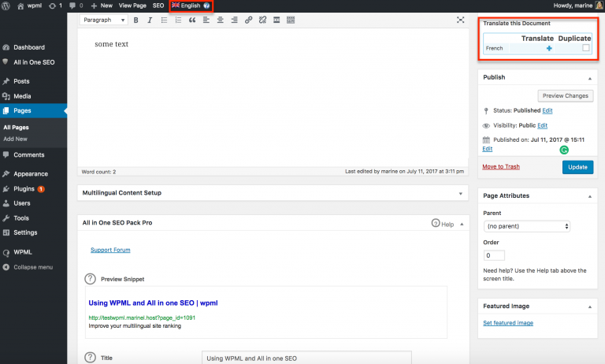Screen dimensions: 605x364
Task: Click the Set featured image link
Action: point(508,323)
